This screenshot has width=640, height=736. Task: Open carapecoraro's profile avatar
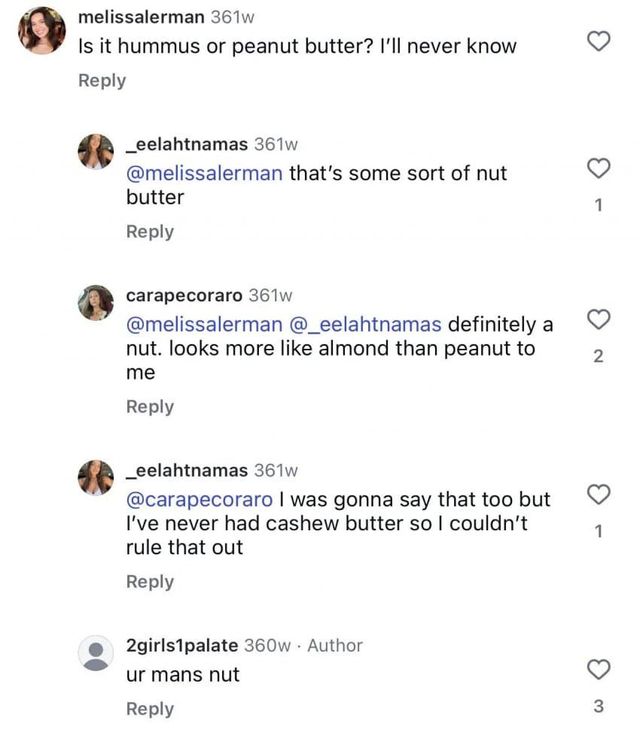coord(96,303)
